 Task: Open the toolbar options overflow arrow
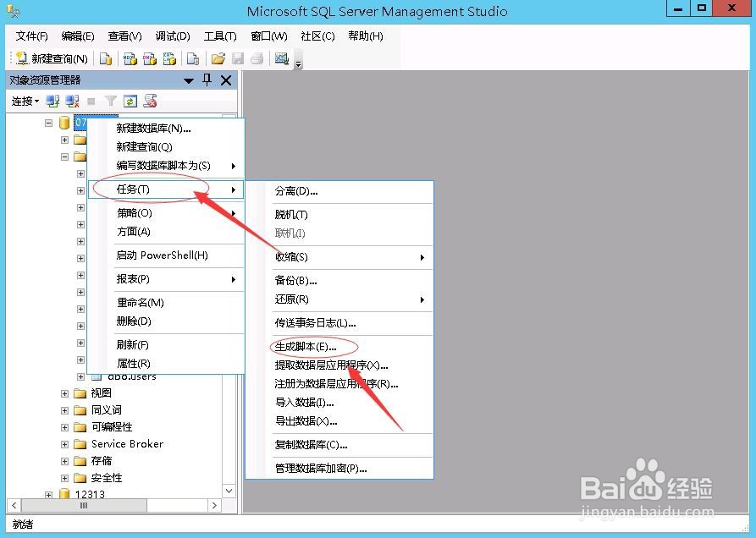[x=299, y=63]
